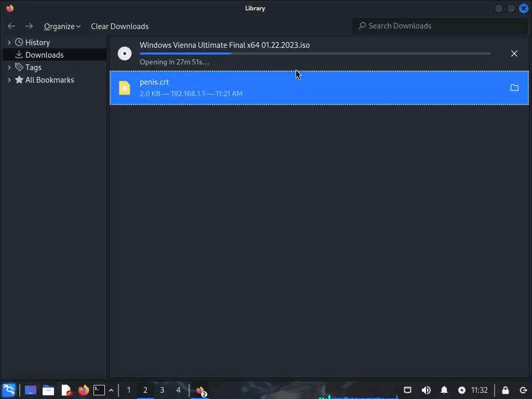Open the Organize dropdown menu
The image size is (532, 399).
(62, 26)
